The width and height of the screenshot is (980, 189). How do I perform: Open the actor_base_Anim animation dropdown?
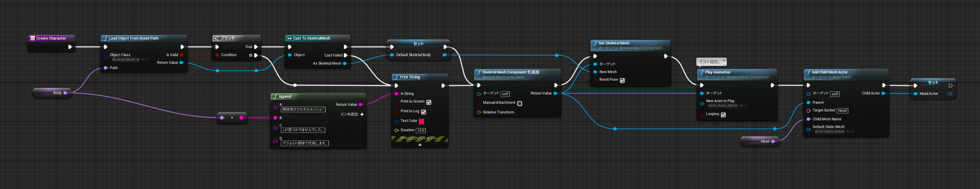[x=722, y=106]
